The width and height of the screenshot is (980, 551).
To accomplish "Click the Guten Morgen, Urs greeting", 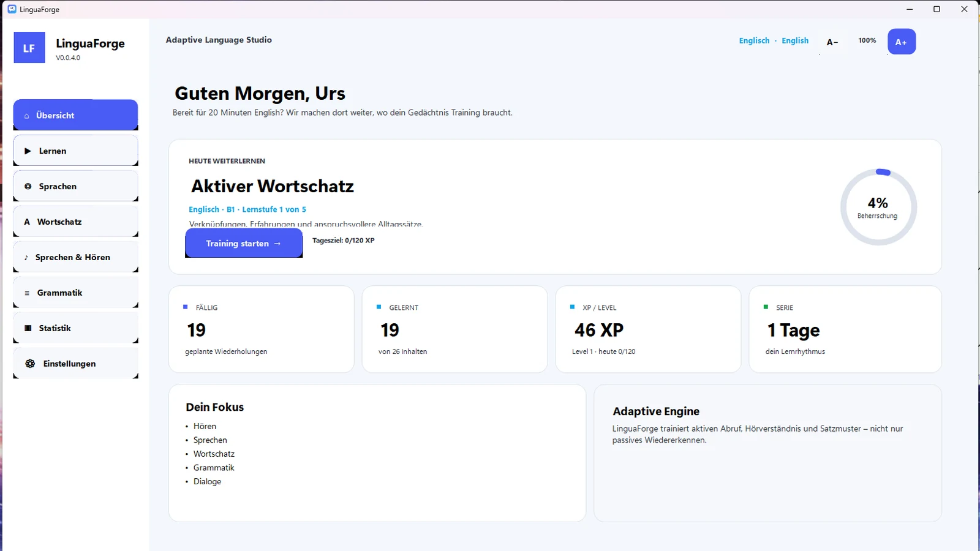I will [x=260, y=93].
